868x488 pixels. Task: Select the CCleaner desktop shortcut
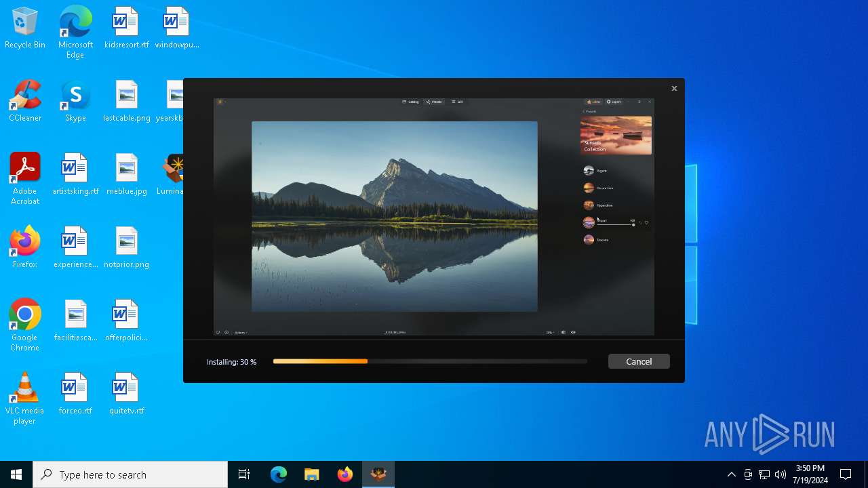point(25,102)
